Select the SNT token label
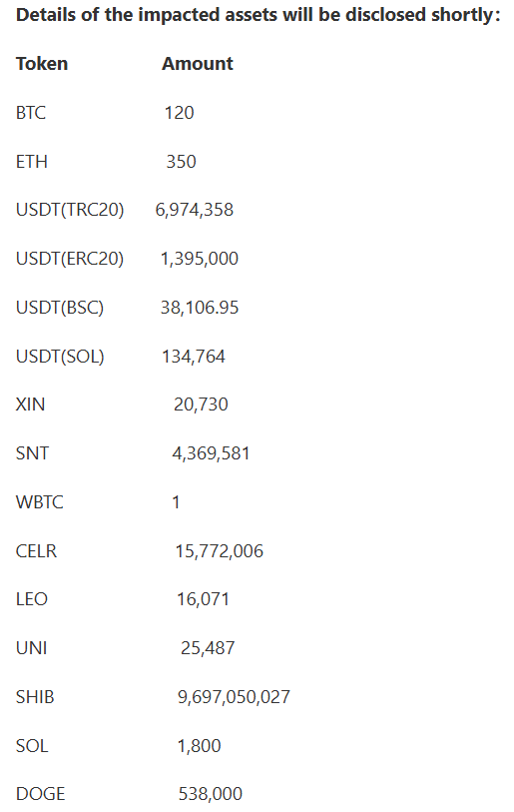 point(32,453)
